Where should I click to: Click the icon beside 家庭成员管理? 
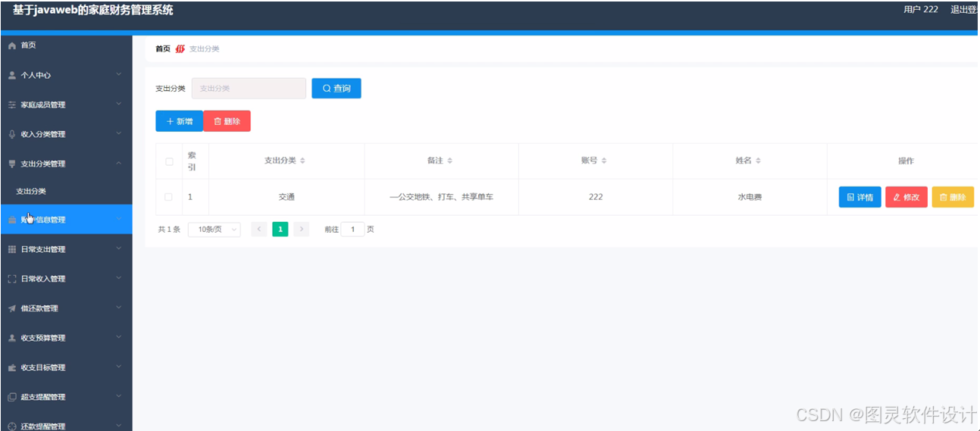pyautogui.click(x=11, y=105)
